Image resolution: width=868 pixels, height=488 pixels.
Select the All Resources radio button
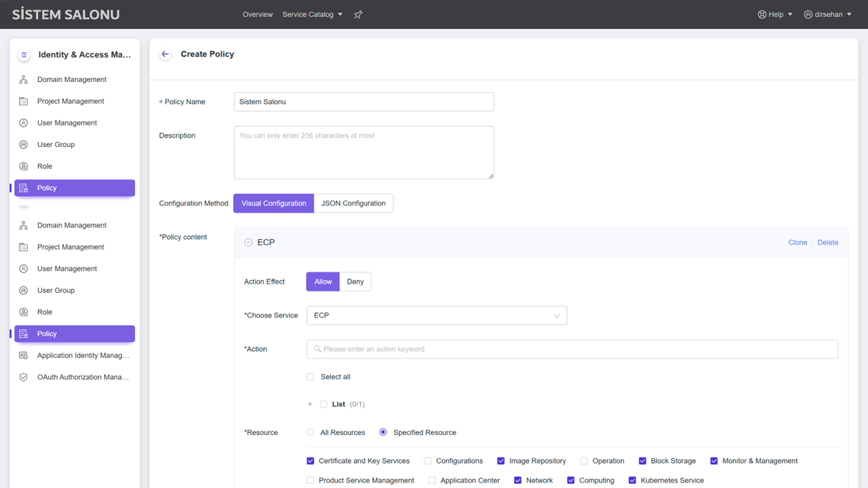click(311, 432)
